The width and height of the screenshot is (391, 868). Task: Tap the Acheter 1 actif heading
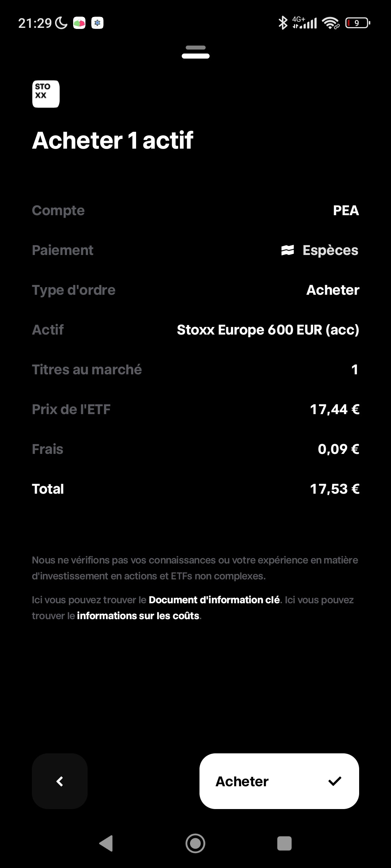(113, 140)
